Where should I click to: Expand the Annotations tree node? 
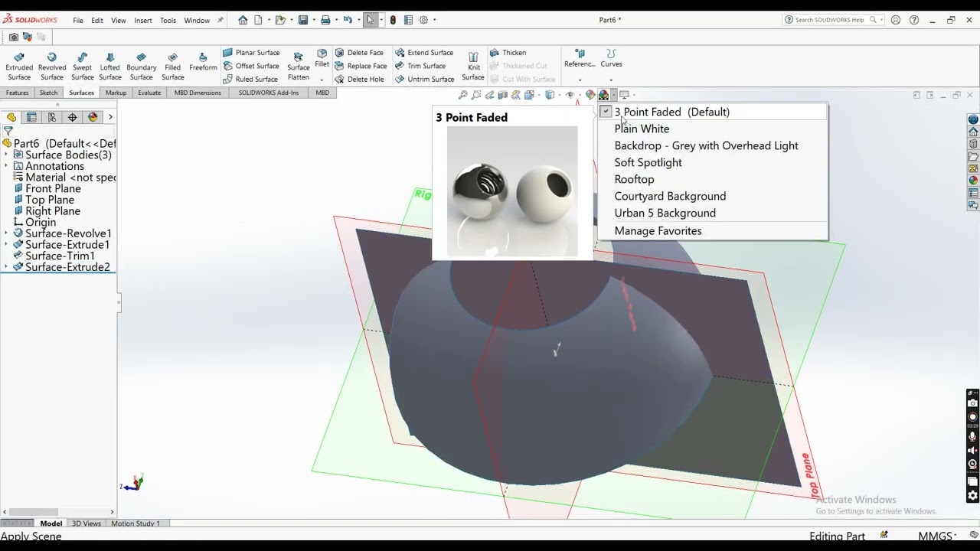(6, 166)
